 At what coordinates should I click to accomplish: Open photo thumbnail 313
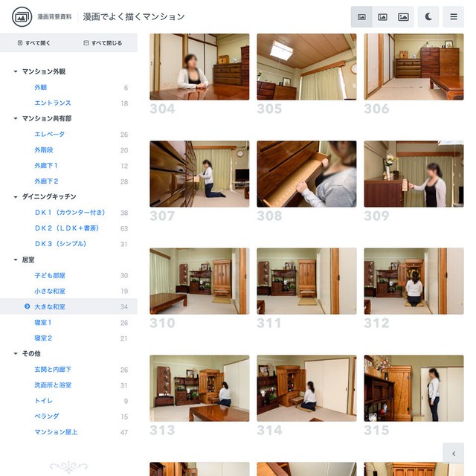[199, 388]
